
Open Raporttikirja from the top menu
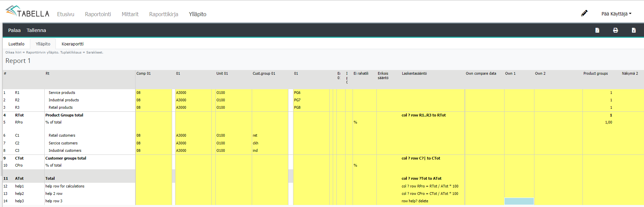(x=164, y=14)
